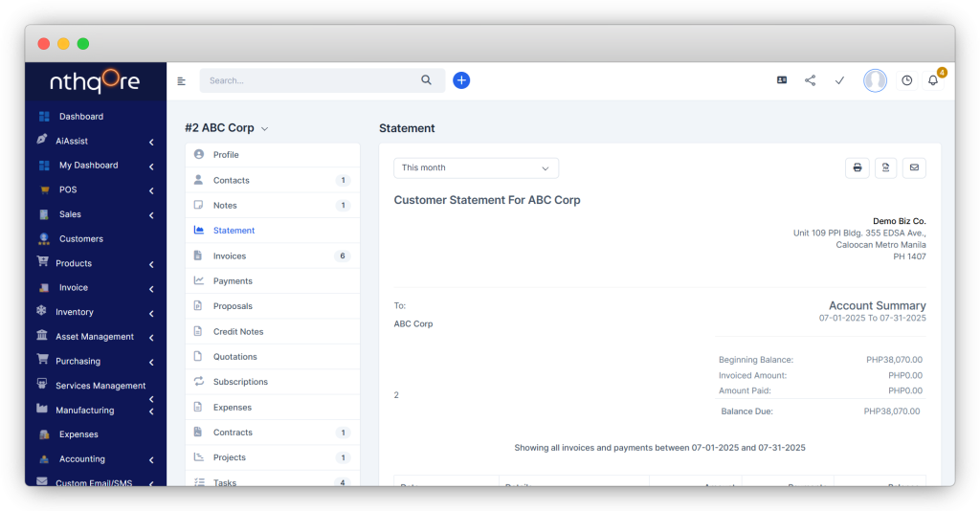Click the share icon in top bar
The width and height of the screenshot is (980, 511).
point(810,80)
